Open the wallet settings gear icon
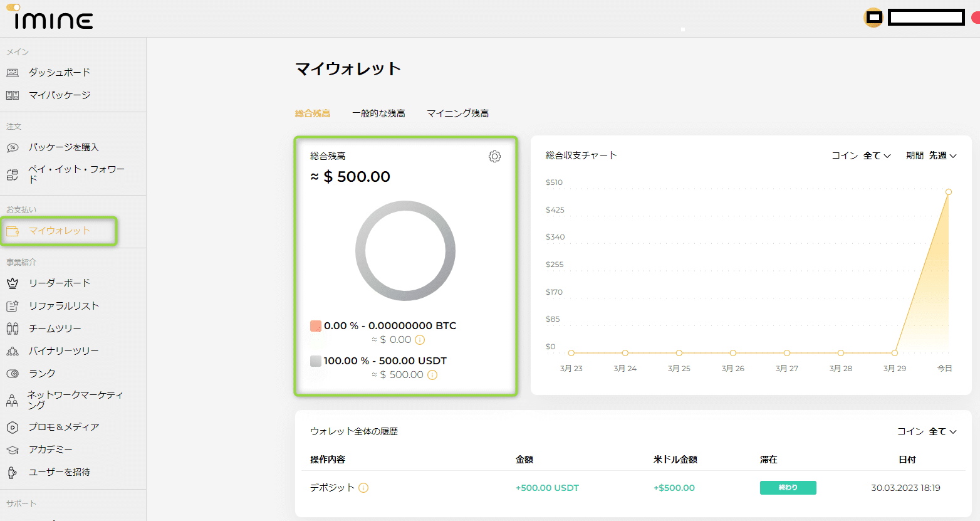Viewport: 980px width, 521px height. 494,157
